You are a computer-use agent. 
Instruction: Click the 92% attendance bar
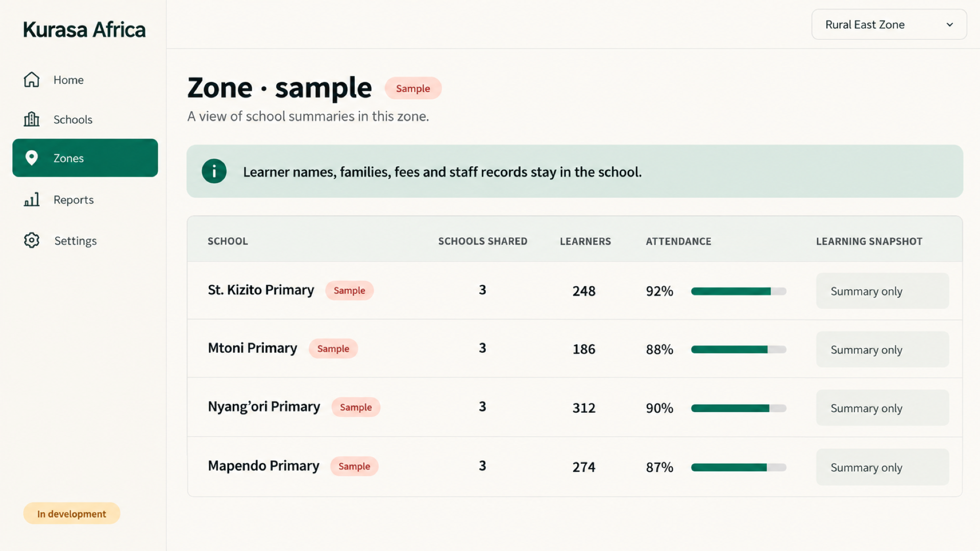(x=739, y=291)
